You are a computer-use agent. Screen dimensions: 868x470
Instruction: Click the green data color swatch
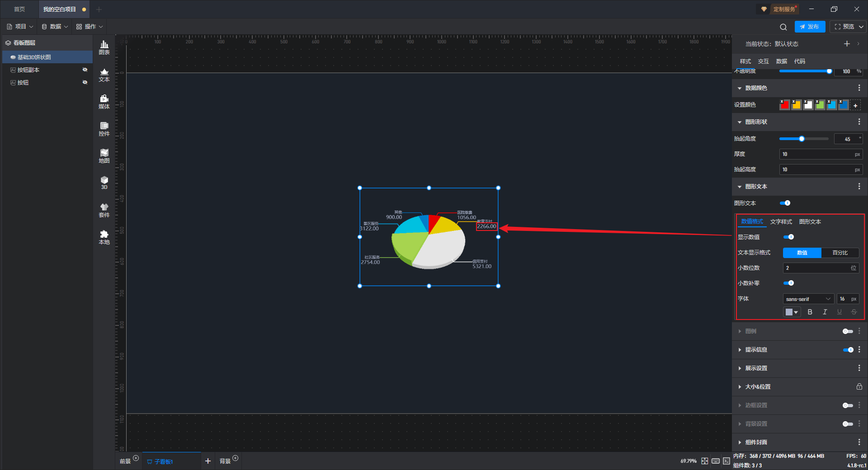pyautogui.click(x=820, y=105)
